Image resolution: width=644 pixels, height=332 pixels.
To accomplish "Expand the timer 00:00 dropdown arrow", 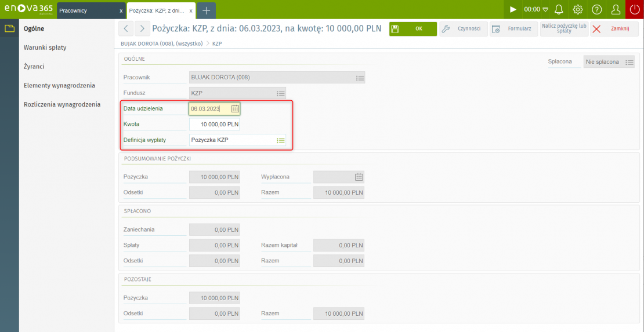I will coord(545,10).
